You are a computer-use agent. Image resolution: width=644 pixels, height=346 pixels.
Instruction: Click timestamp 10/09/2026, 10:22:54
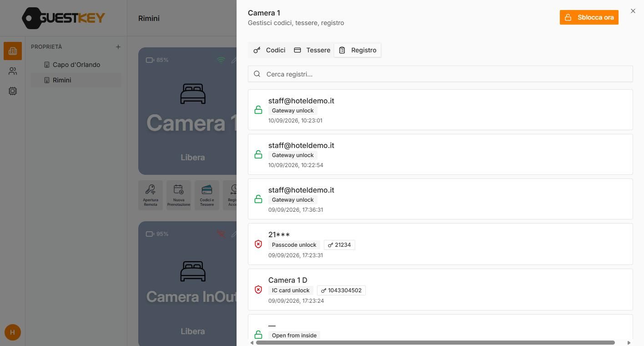pyautogui.click(x=296, y=165)
